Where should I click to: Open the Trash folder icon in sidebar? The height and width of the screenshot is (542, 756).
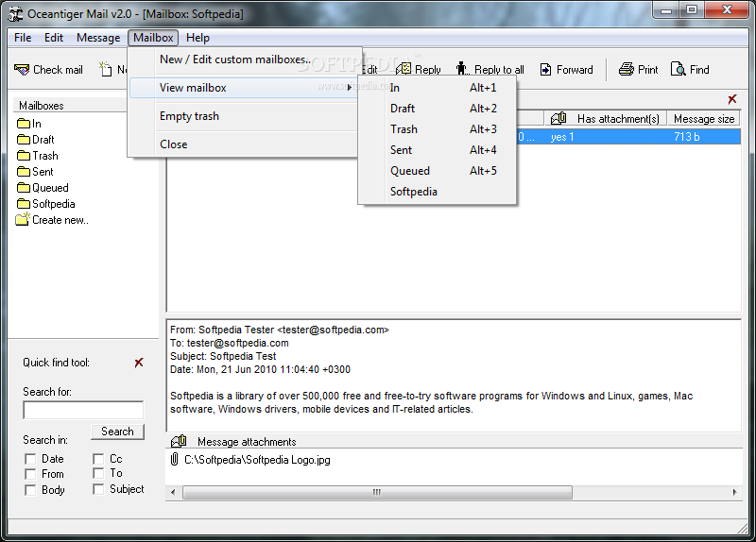(24, 155)
